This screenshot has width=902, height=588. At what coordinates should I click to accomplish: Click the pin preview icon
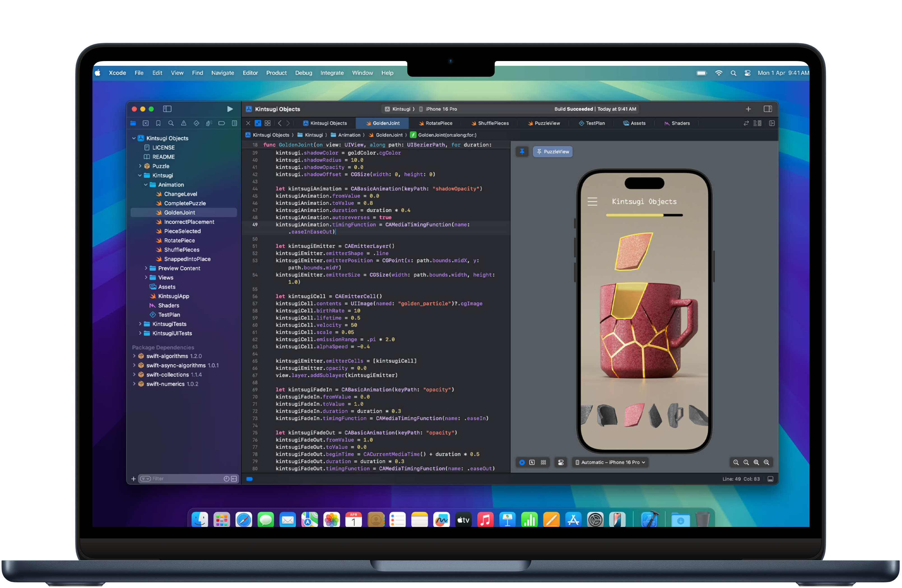click(x=522, y=151)
